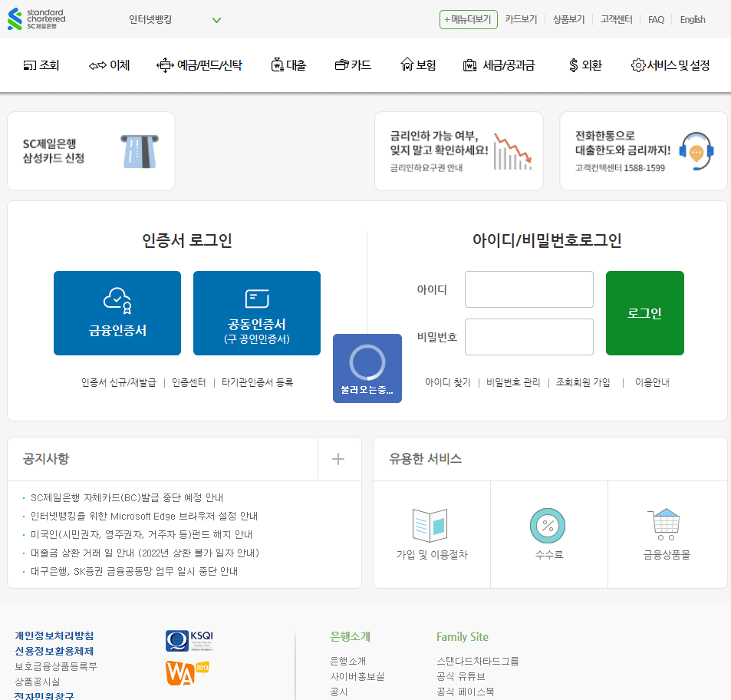731x700 pixels.
Task: Click the 예금/펀드/신탁 navigation icon
Action: click(x=166, y=64)
